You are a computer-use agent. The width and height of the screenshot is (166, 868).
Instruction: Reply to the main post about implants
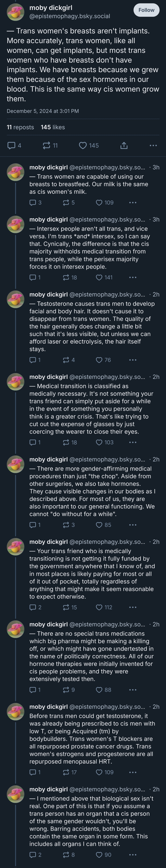coord(11,146)
